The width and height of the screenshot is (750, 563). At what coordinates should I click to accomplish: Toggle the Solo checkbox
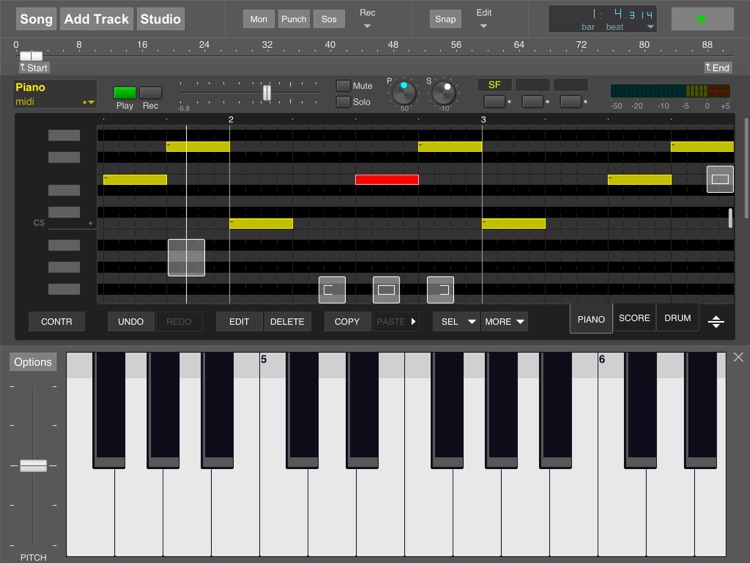coord(343,102)
